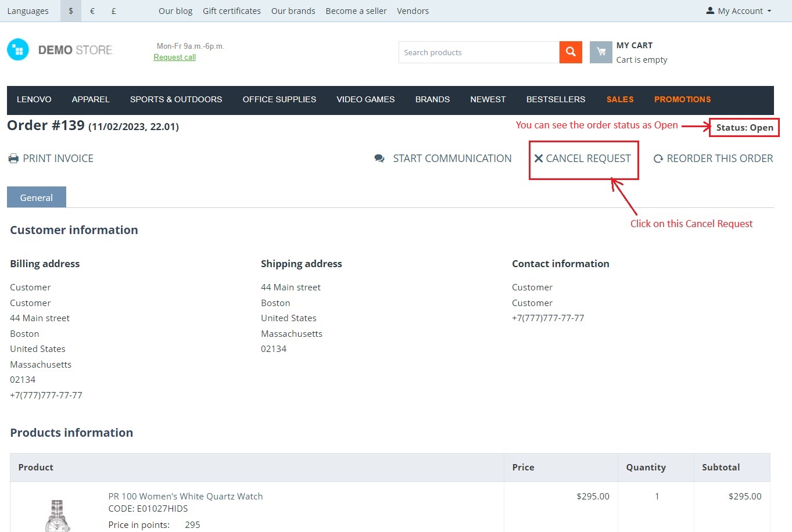Viewport: 792px width, 532px height.
Task: Click the white quartz watch thumbnail
Action: click(57, 516)
